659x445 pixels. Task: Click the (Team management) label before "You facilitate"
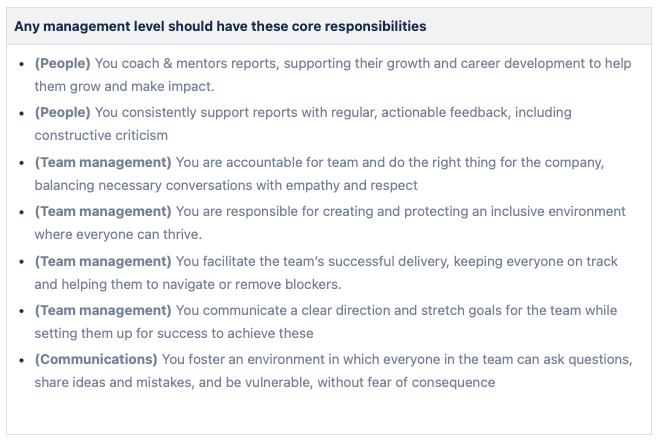click(x=103, y=261)
